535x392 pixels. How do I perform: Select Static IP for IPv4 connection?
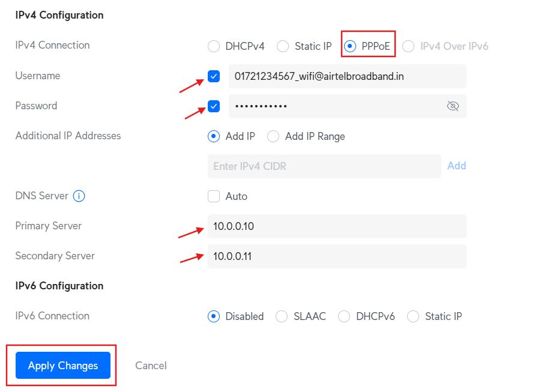pos(283,46)
